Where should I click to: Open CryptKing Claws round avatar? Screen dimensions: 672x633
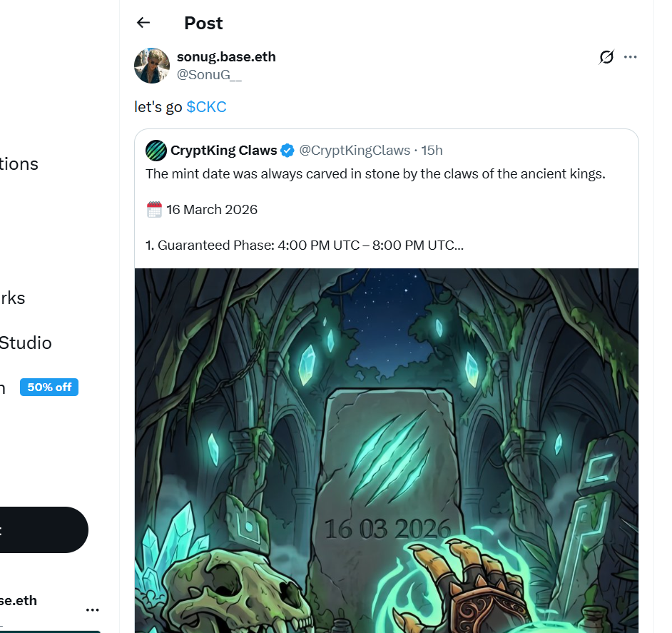point(156,151)
